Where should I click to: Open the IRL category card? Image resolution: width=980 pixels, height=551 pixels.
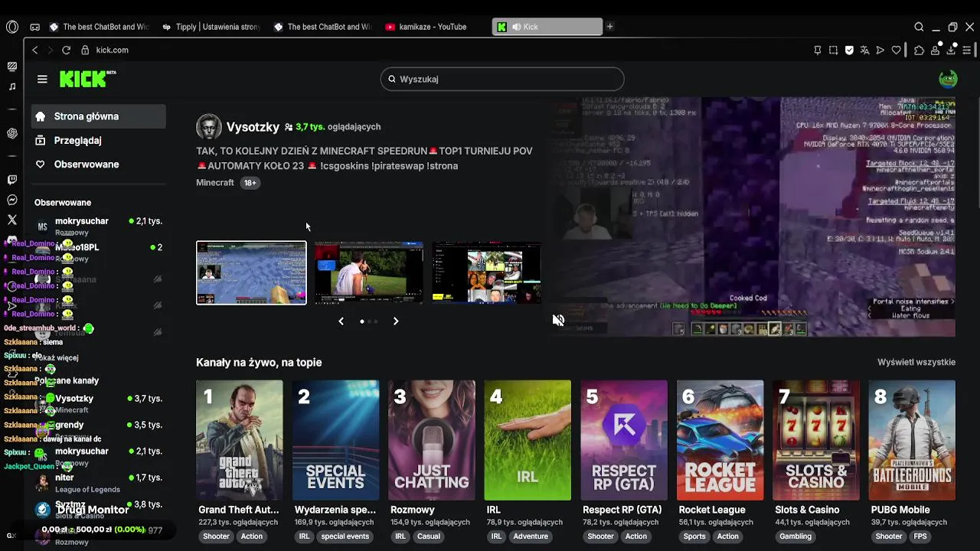pos(528,440)
